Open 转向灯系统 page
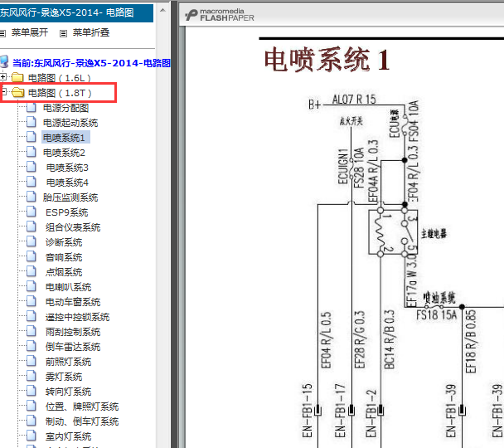The height and width of the screenshot is (448, 504). click(69, 392)
